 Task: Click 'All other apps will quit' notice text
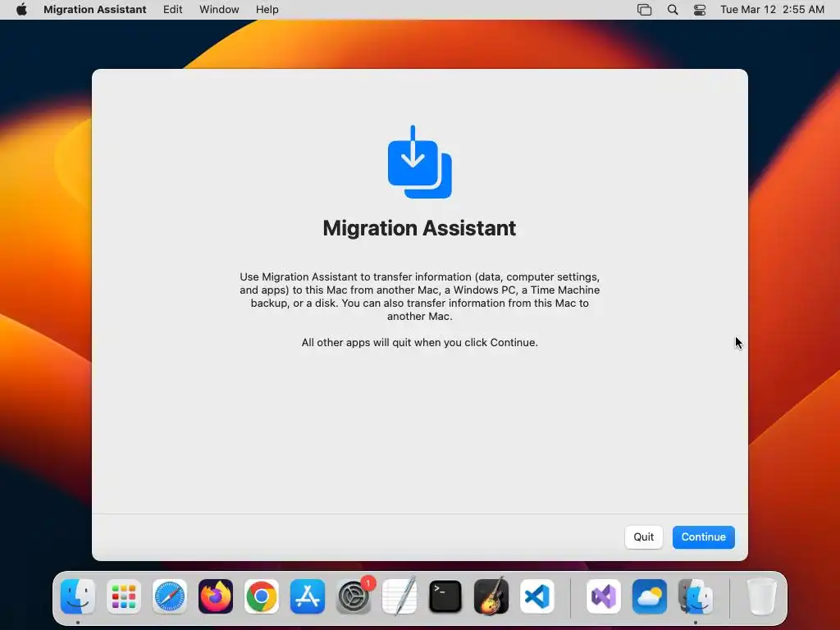[419, 342]
